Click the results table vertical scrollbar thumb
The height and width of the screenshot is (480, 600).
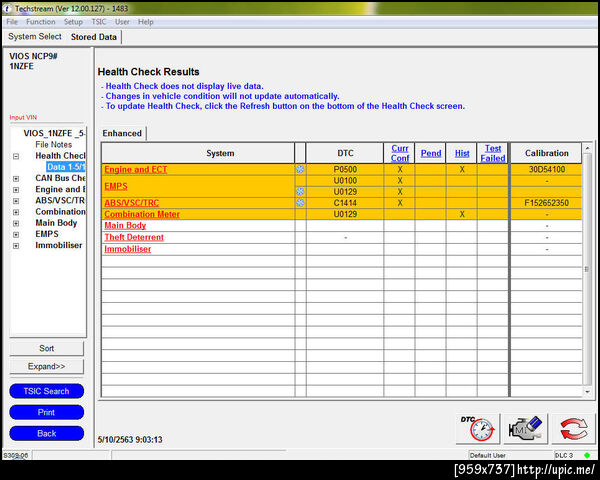click(x=587, y=269)
